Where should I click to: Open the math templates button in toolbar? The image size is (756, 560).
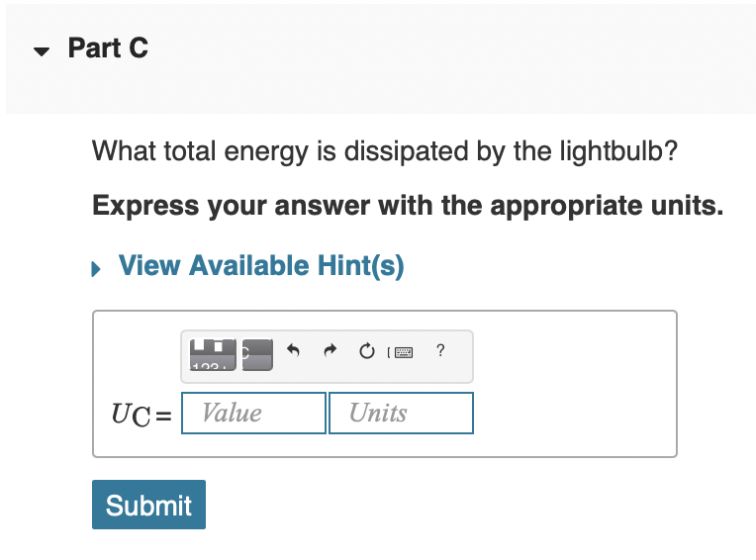coord(213,354)
